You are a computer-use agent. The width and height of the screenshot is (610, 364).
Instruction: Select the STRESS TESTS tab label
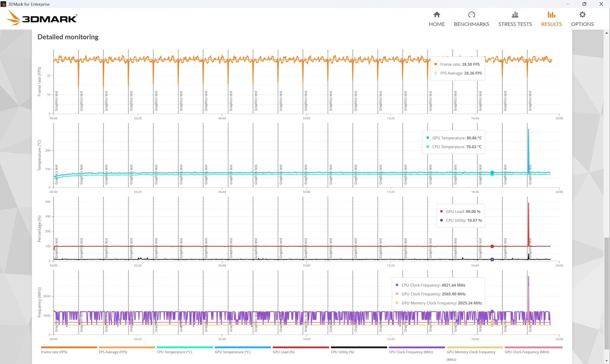pyautogui.click(x=515, y=24)
